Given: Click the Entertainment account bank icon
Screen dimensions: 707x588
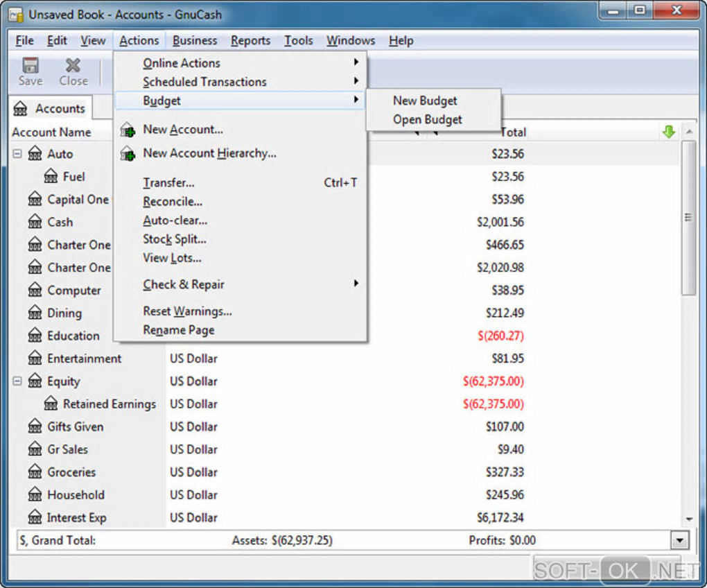Looking at the screenshot, I should click(x=35, y=358).
